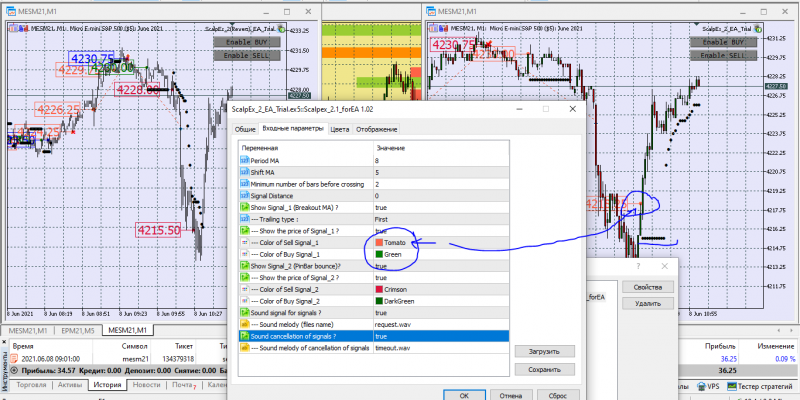Click the Сохранить button
This screenshot has width=800, height=400.
click(x=545, y=369)
